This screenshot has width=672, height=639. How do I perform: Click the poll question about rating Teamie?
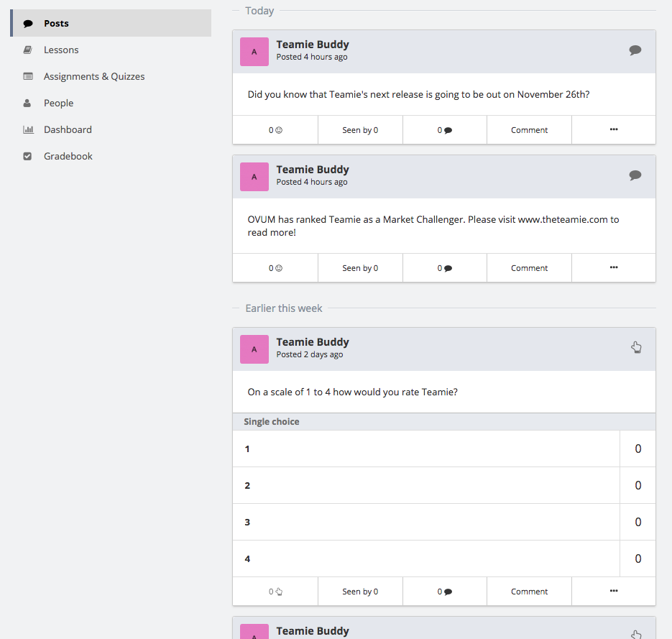click(352, 392)
